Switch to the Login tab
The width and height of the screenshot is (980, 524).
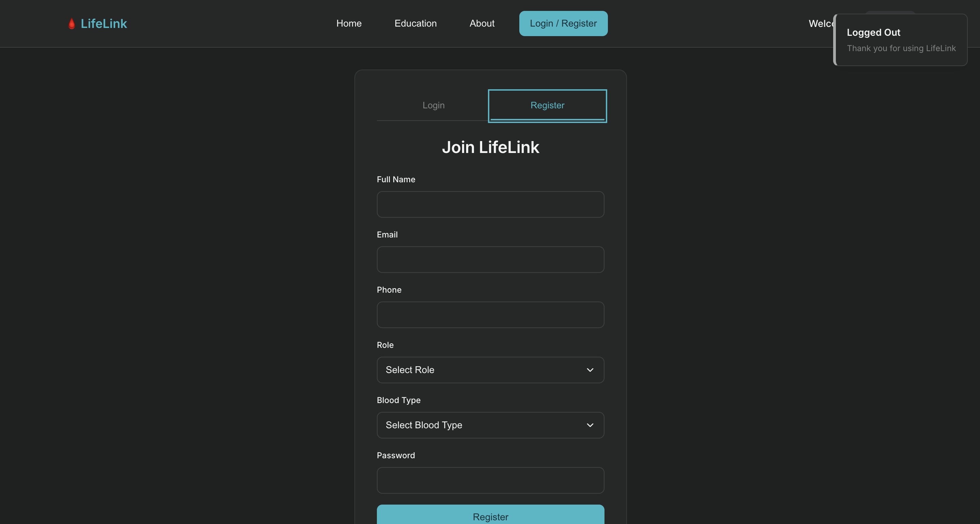pos(433,105)
